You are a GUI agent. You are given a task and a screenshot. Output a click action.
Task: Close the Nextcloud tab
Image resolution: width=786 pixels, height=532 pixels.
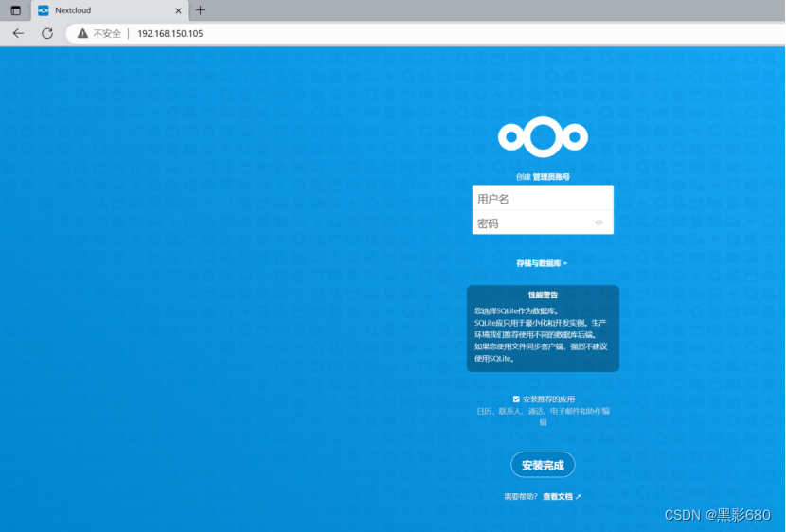tap(178, 10)
